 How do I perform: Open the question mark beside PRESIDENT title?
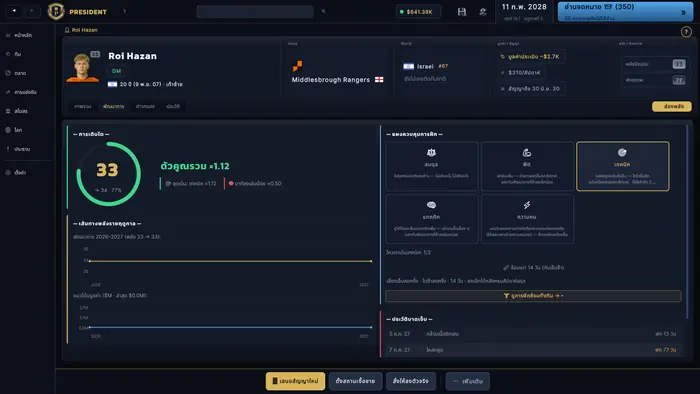point(124,12)
